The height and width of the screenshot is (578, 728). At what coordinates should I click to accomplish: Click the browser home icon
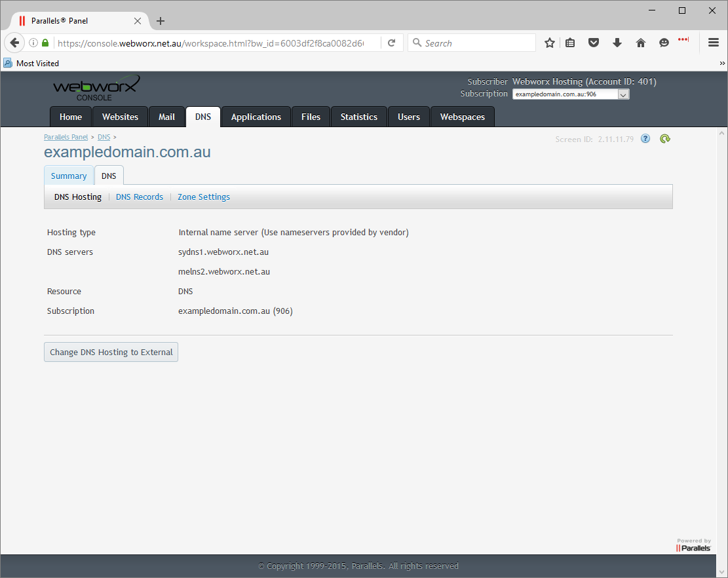click(640, 43)
